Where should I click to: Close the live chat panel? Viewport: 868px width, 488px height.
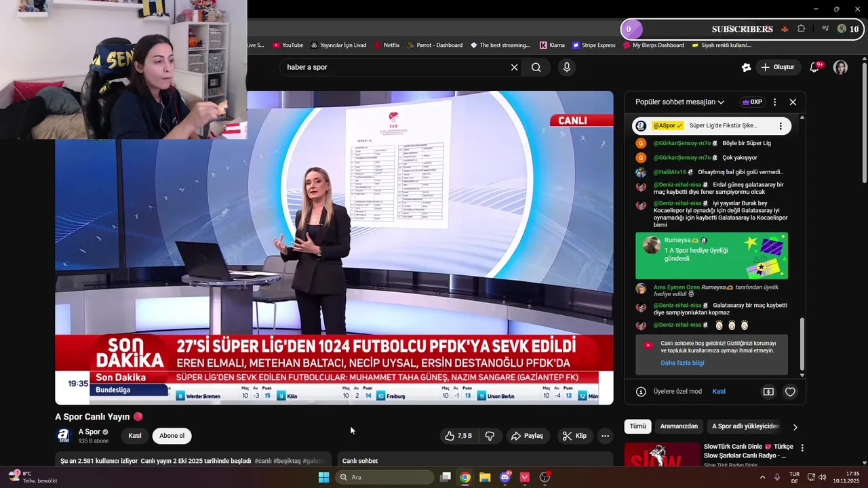click(x=793, y=102)
